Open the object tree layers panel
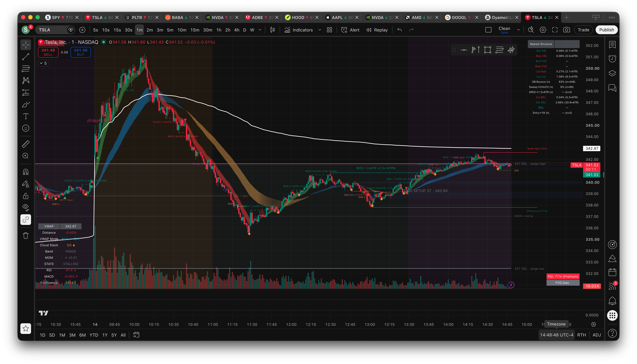 pyautogui.click(x=612, y=73)
